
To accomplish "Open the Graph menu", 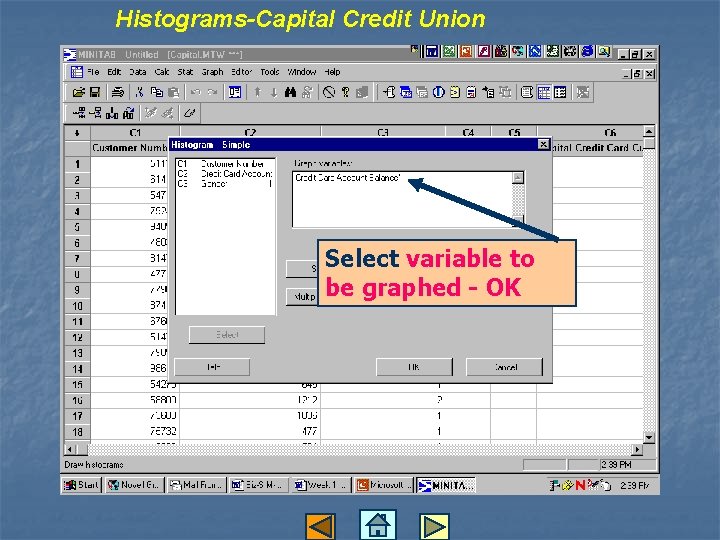I will tap(212, 72).
